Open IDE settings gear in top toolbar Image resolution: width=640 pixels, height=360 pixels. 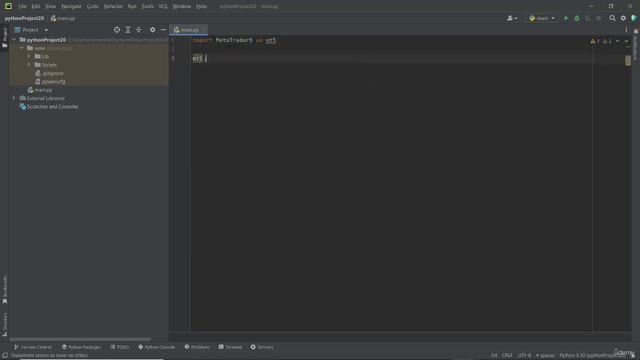coord(623,18)
